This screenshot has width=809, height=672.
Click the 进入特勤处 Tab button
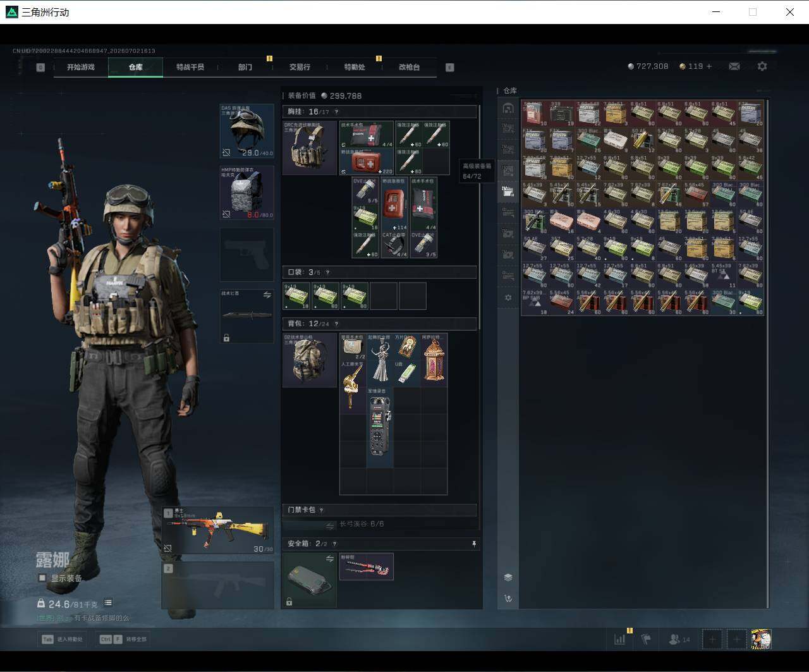62,639
